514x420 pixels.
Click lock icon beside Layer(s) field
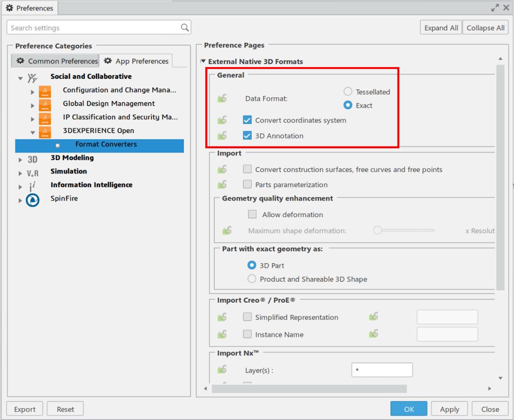coord(222,370)
